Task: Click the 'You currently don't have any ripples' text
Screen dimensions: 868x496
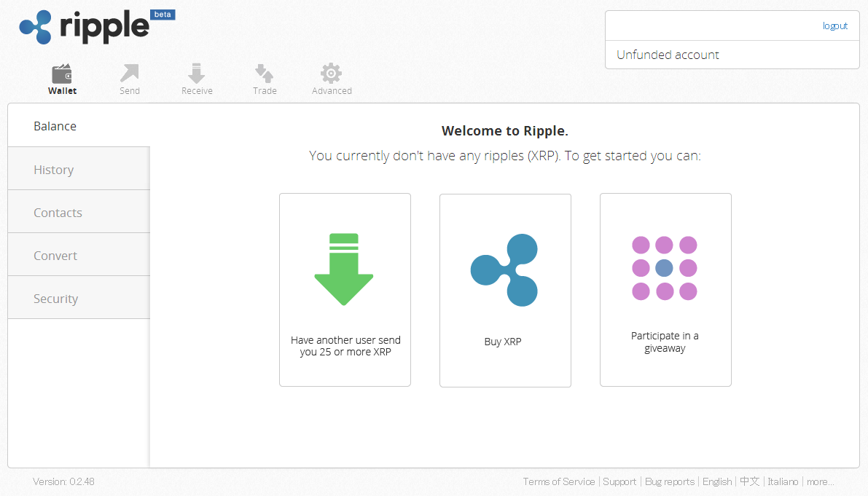Action: (x=504, y=156)
